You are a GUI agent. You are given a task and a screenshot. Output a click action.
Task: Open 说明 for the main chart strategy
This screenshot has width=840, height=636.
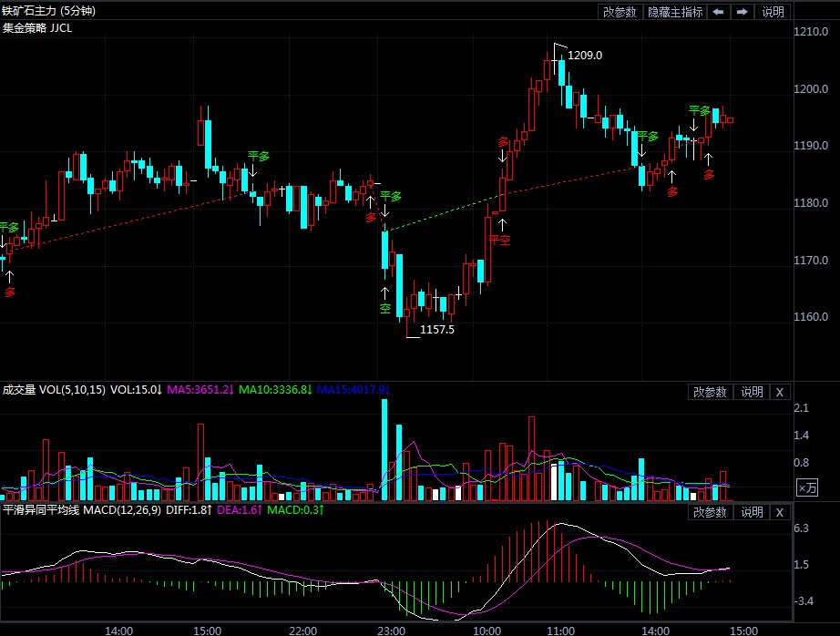coord(773,12)
